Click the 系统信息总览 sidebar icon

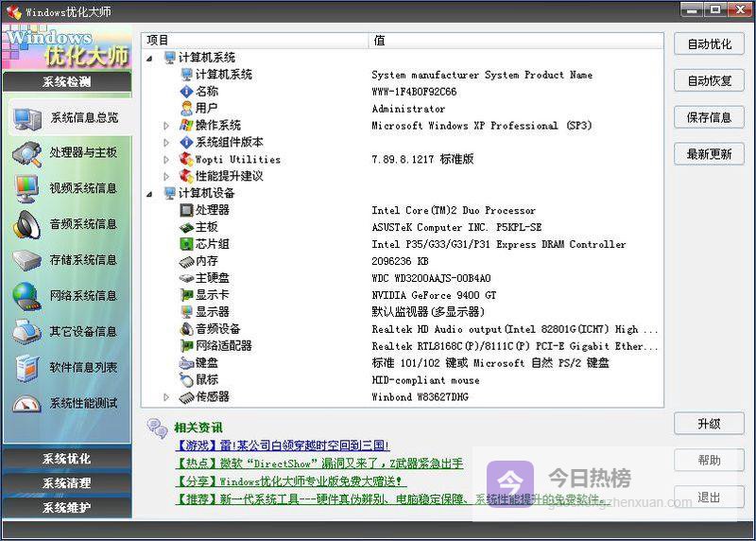[26, 118]
